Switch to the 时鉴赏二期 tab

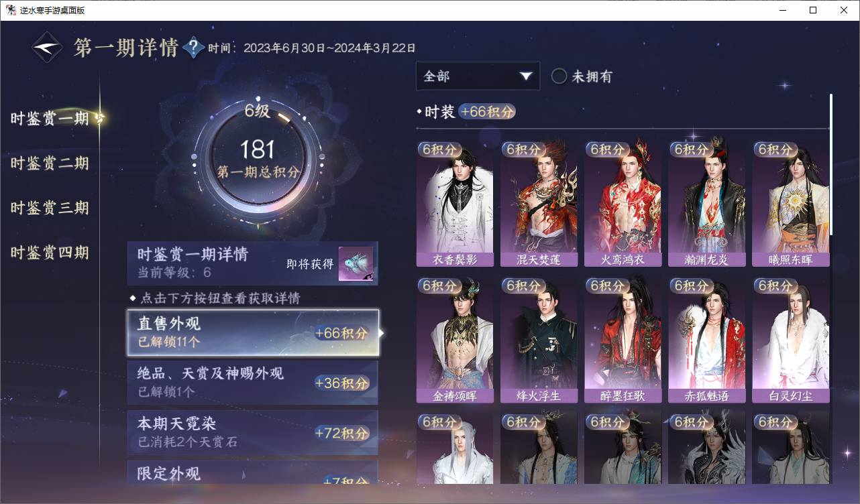[x=50, y=164]
